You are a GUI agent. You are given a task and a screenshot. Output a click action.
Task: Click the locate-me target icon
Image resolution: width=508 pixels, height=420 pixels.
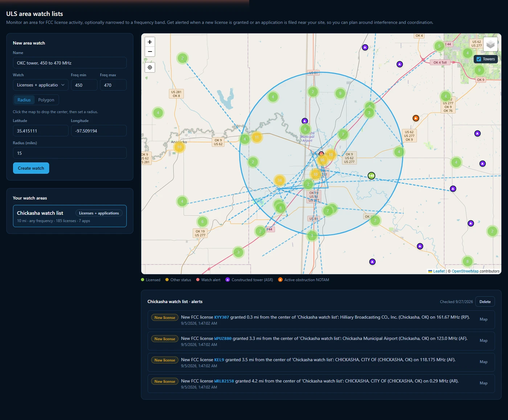[150, 68]
